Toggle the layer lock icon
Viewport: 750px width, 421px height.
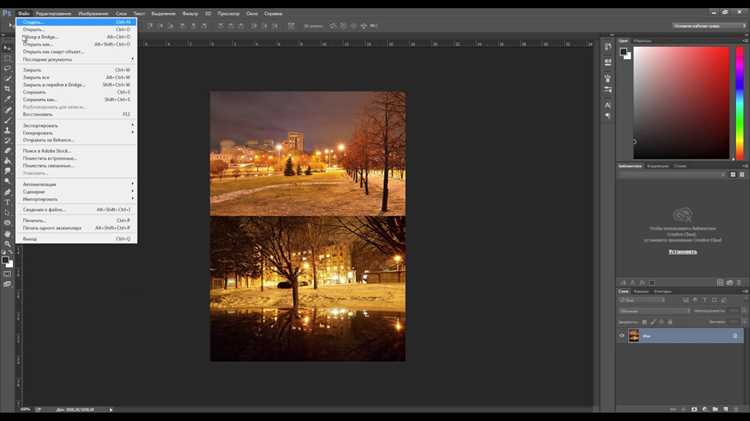[735, 336]
